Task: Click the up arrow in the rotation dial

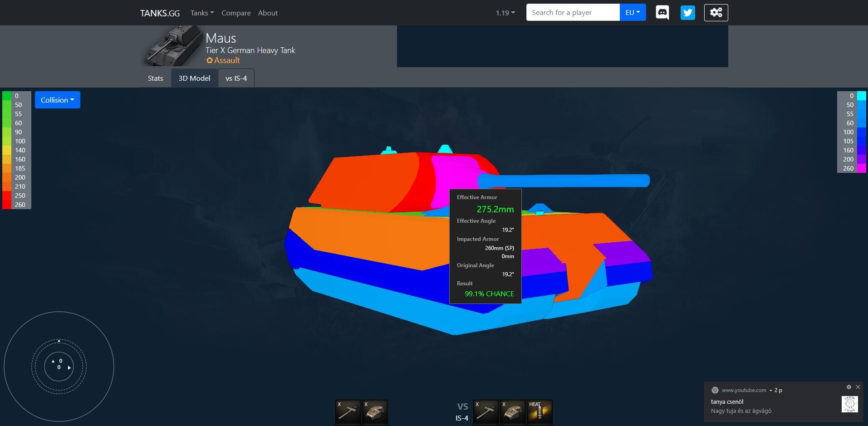Action: coord(53,361)
